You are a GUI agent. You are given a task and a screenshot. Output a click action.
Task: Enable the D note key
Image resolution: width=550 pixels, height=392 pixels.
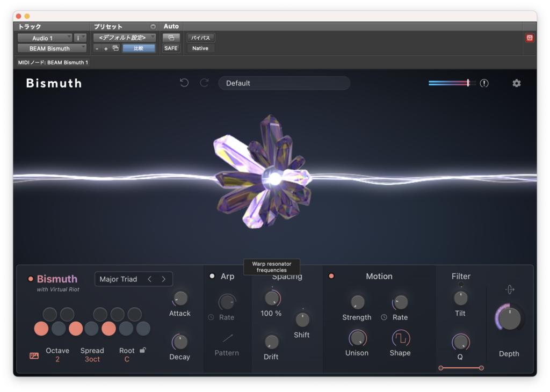58,329
